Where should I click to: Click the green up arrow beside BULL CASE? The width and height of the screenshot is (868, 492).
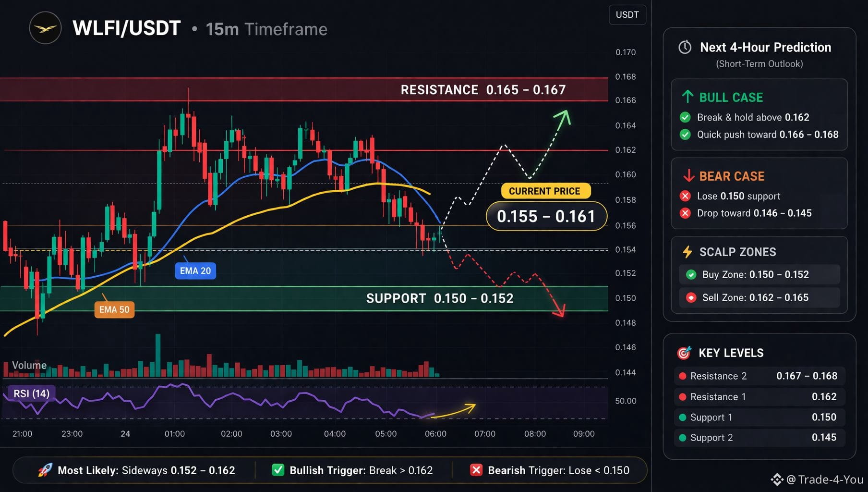tap(687, 97)
